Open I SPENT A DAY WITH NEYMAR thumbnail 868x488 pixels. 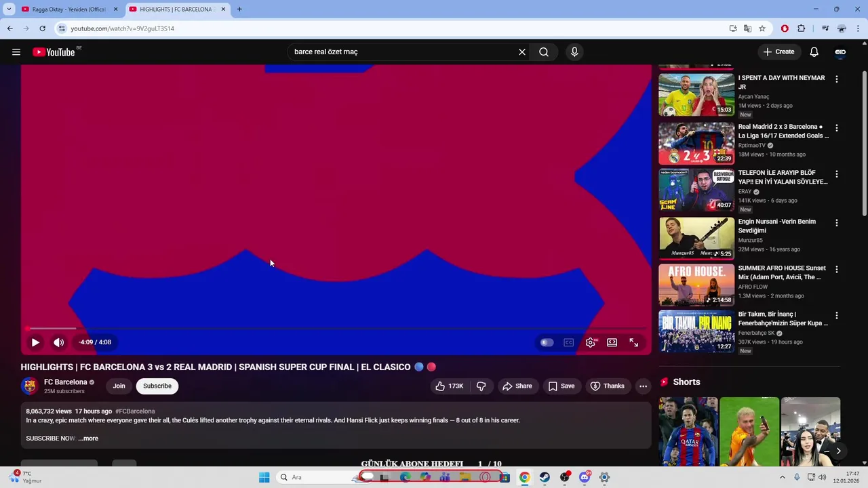pyautogui.click(x=696, y=95)
